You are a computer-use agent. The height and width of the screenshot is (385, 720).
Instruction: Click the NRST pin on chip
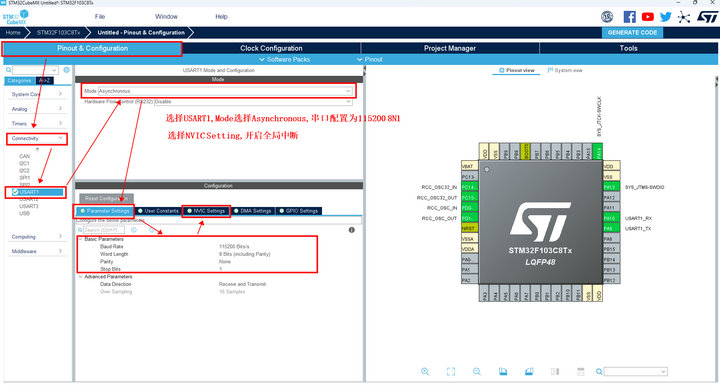[469, 228]
